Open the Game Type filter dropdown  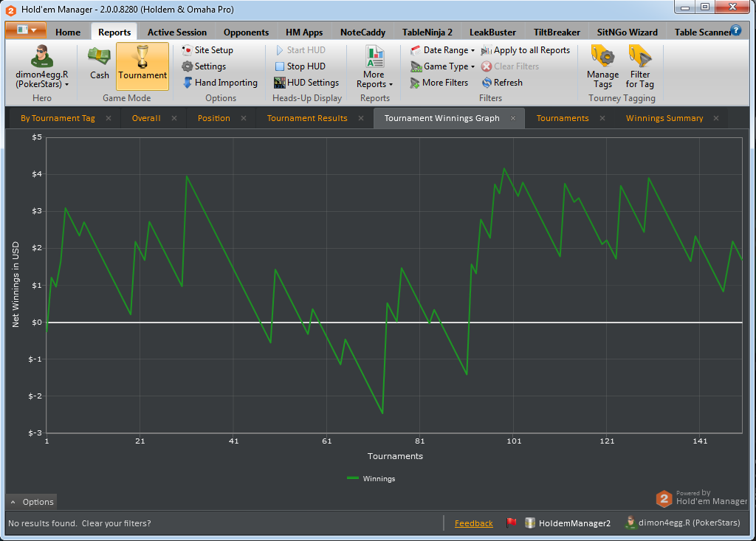[442, 66]
